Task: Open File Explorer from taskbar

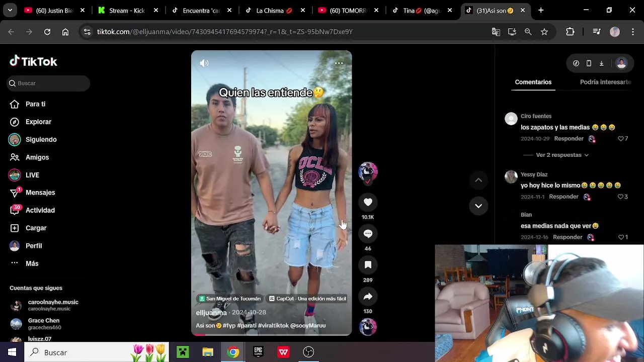Action: (x=208, y=352)
